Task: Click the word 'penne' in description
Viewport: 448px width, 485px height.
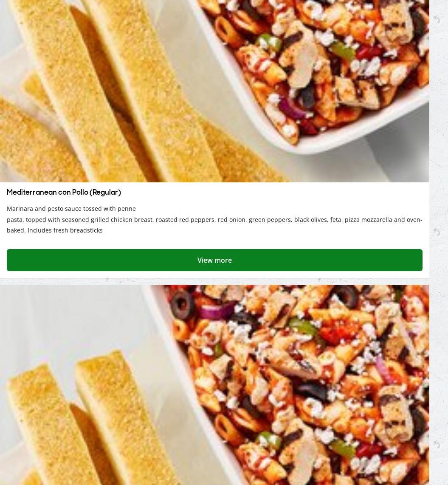Action: [x=127, y=208]
